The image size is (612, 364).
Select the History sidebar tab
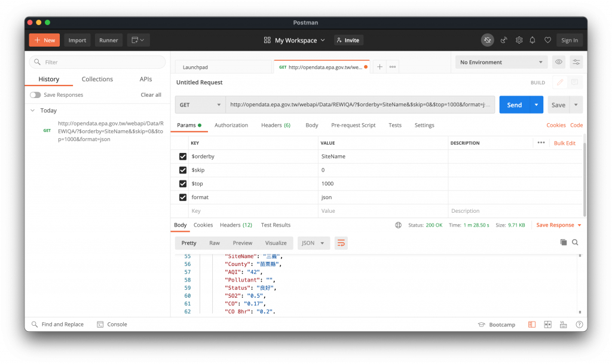click(49, 79)
